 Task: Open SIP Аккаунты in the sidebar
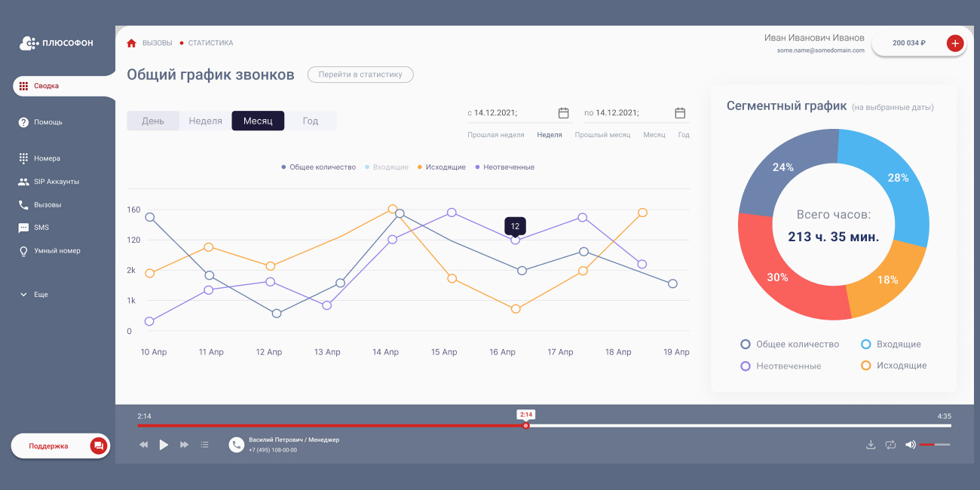49,182
